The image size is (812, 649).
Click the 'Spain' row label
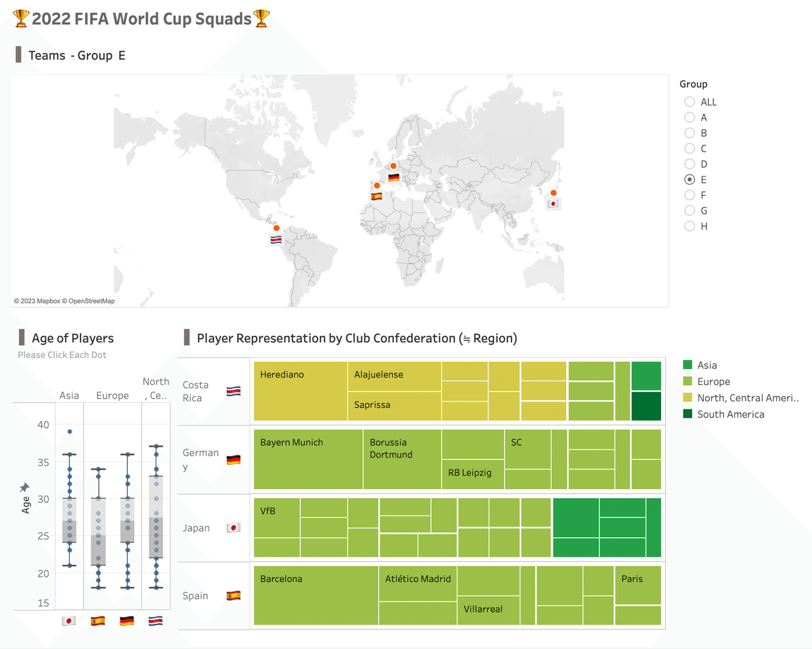196,596
